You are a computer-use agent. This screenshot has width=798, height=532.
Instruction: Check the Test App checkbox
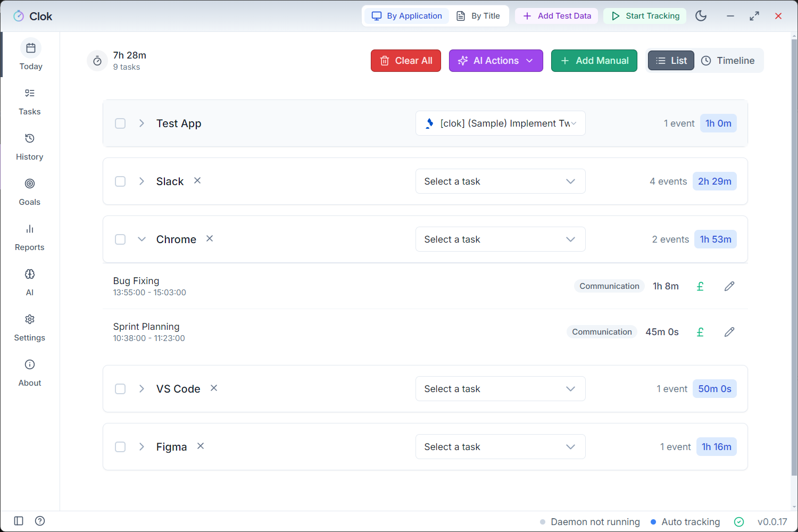click(120, 123)
